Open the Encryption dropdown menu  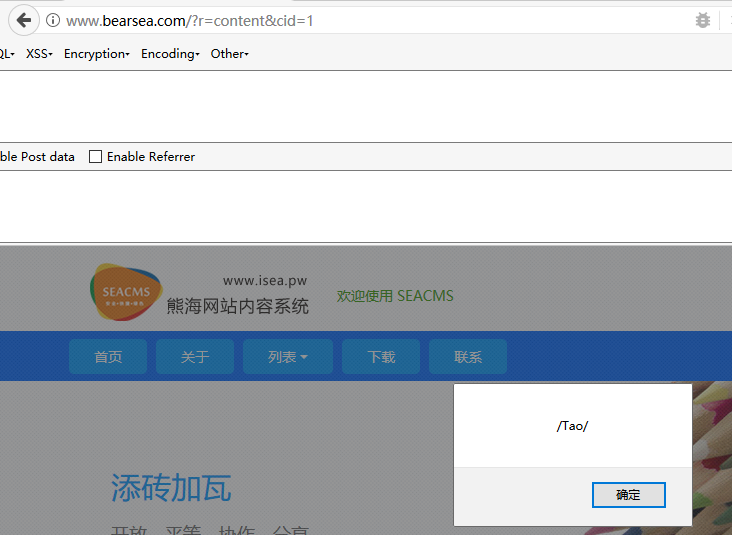97,54
